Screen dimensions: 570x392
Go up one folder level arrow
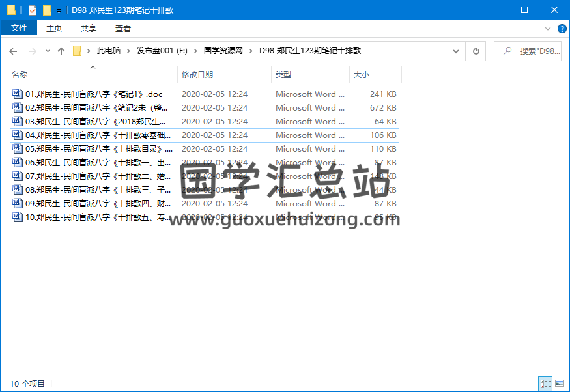(61, 51)
